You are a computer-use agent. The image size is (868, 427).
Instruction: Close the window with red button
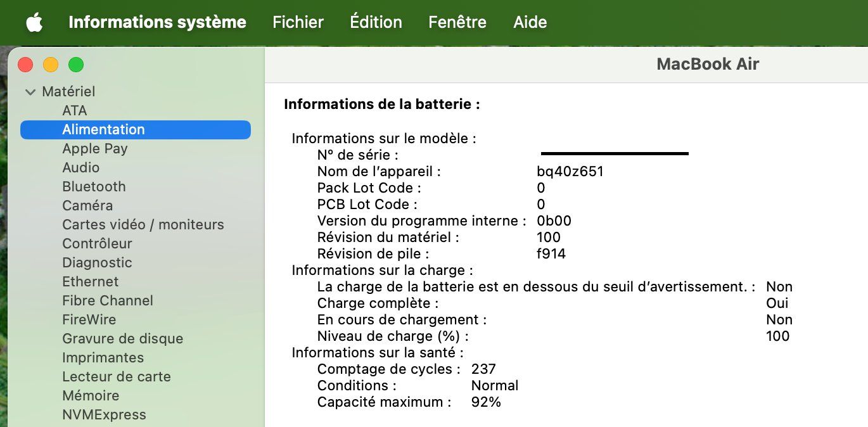click(25, 65)
